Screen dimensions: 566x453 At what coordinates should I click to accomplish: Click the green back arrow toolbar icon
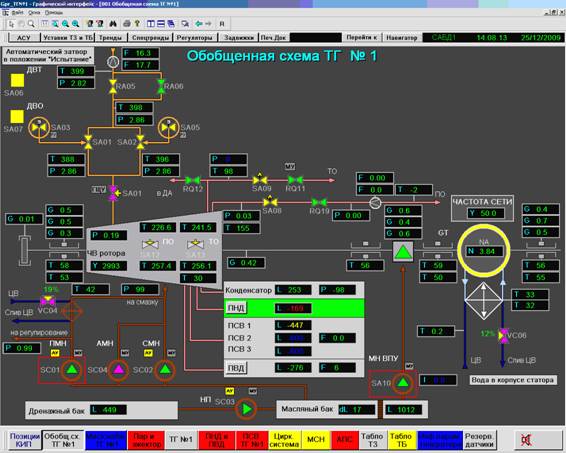pos(199,24)
